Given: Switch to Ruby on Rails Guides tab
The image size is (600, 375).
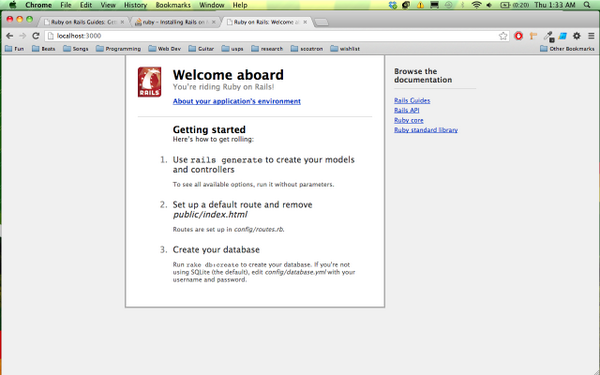Looking at the screenshot, I should [x=83, y=22].
